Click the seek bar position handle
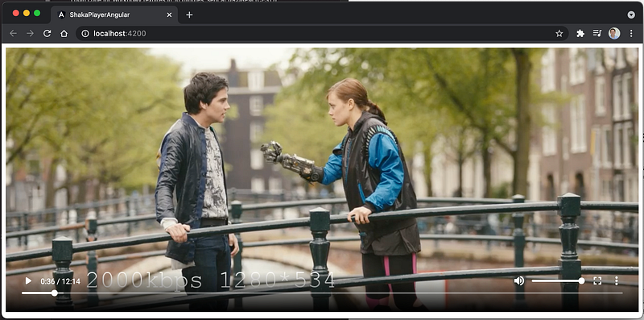The height and width of the screenshot is (320, 644). click(x=54, y=293)
